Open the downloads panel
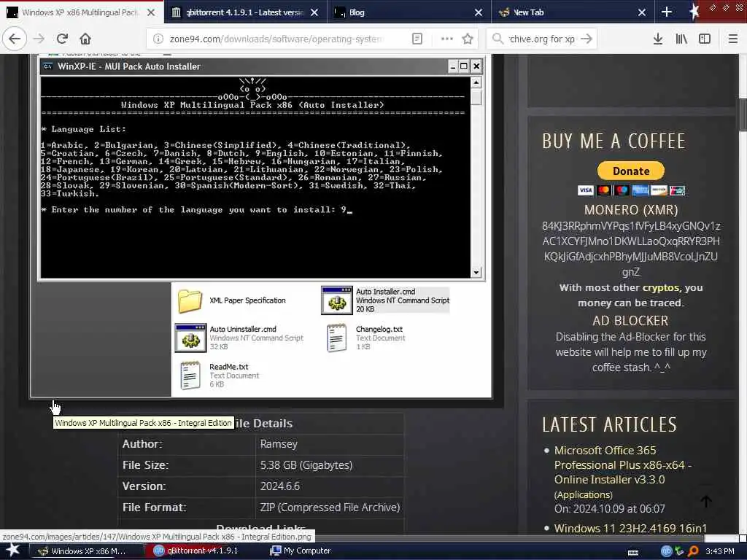This screenshot has width=747, height=560. coord(658,39)
